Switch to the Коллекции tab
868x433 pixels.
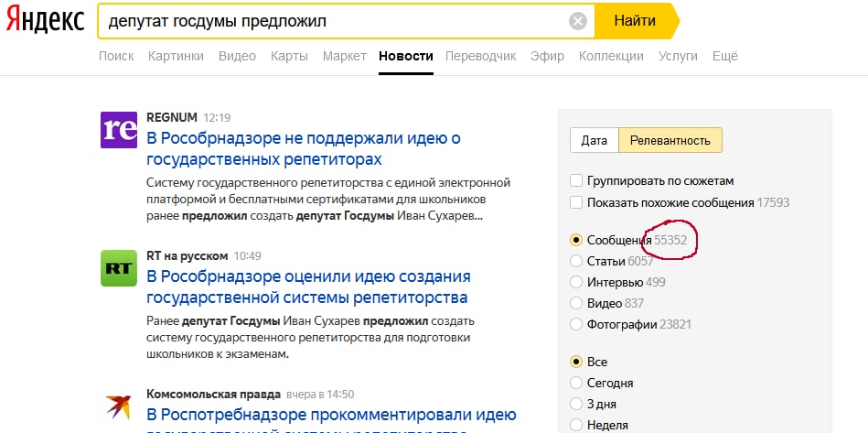(611, 56)
